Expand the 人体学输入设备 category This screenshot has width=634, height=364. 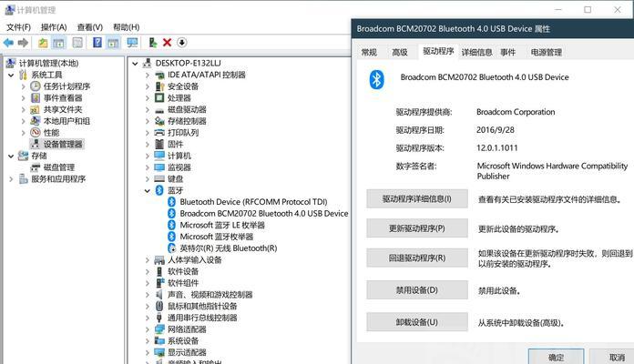[x=148, y=259]
